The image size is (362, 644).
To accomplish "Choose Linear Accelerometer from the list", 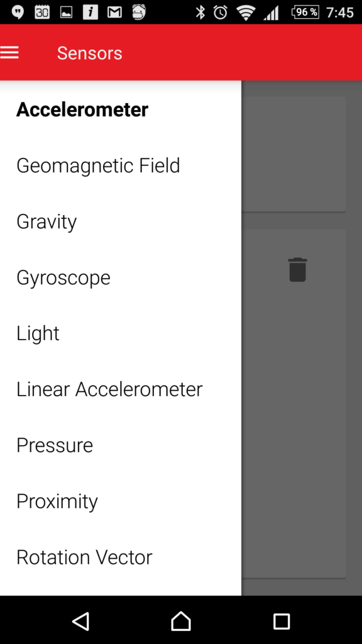I will point(121,389).
